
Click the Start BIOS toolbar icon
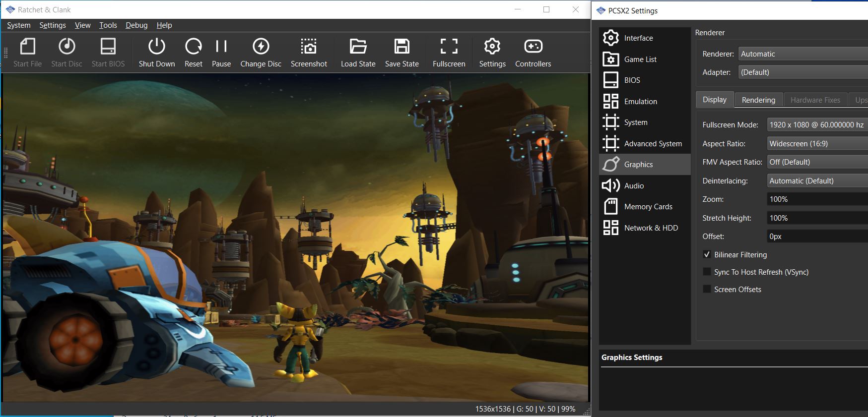click(x=108, y=53)
